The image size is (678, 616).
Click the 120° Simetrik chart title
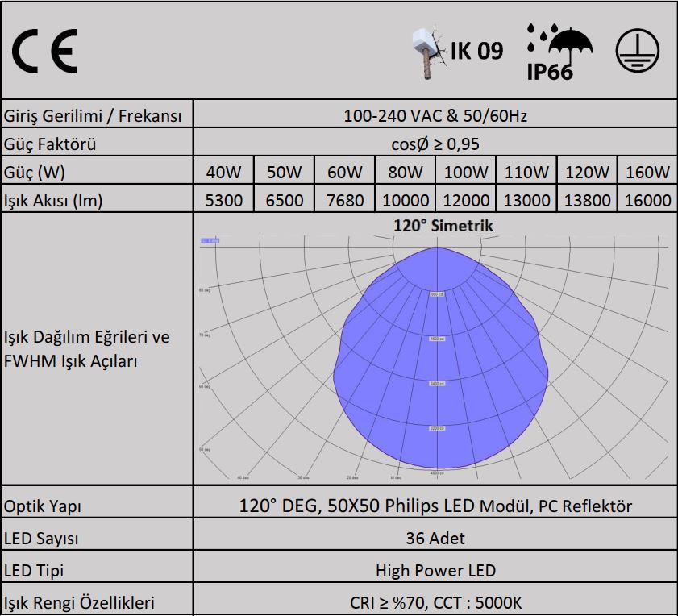443,226
